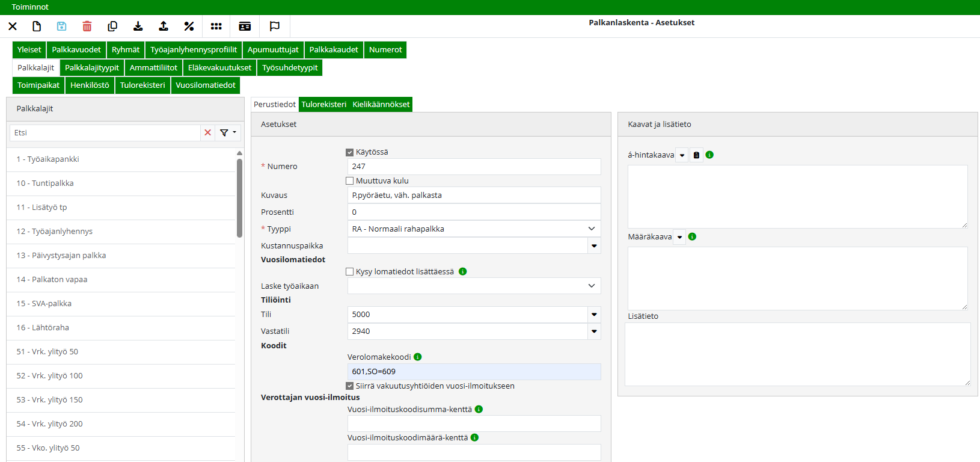
Task: Switch to the Kielikäännökset sub-tab
Action: click(x=381, y=104)
